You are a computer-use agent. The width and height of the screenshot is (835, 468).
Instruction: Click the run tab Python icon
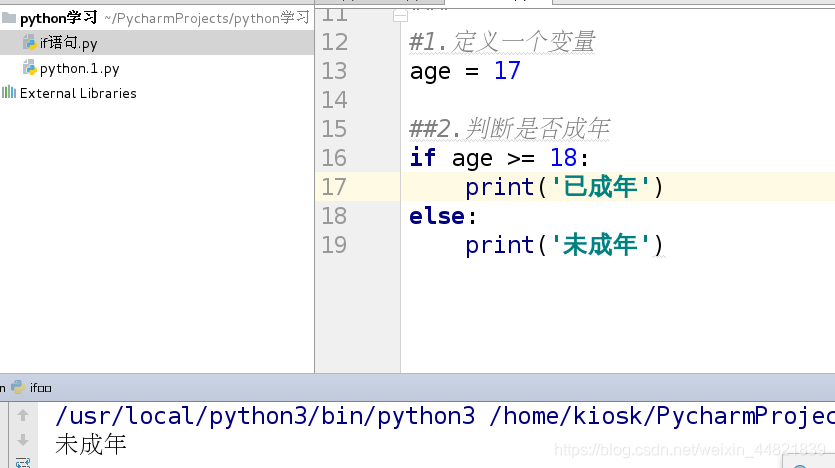pyautogui.click(x=18, y=387)
